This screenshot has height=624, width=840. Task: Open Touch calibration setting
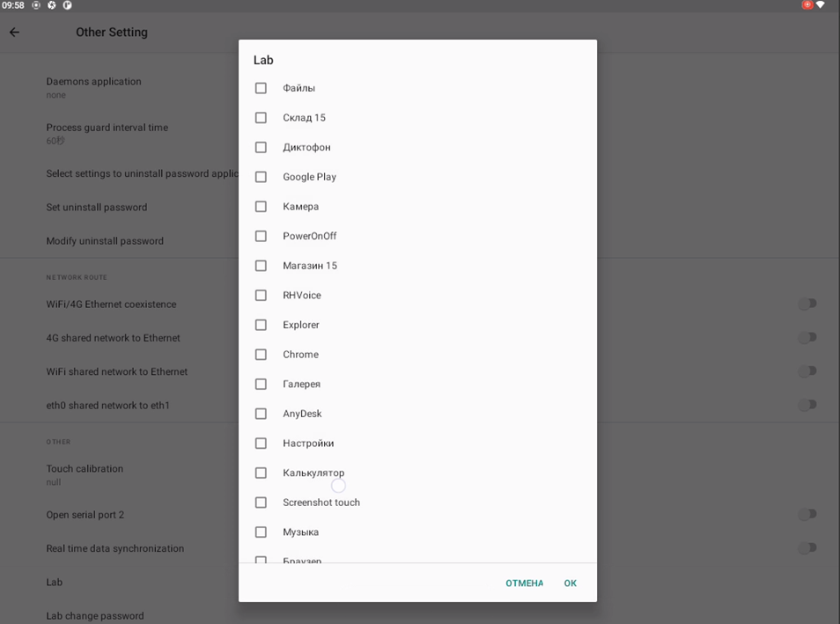[x=85, y=474]
